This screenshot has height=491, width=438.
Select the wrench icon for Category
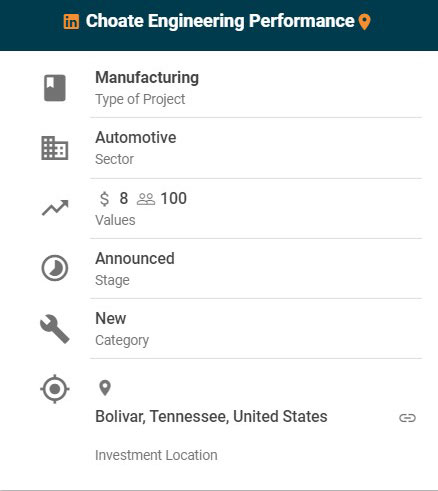point(55,329)
